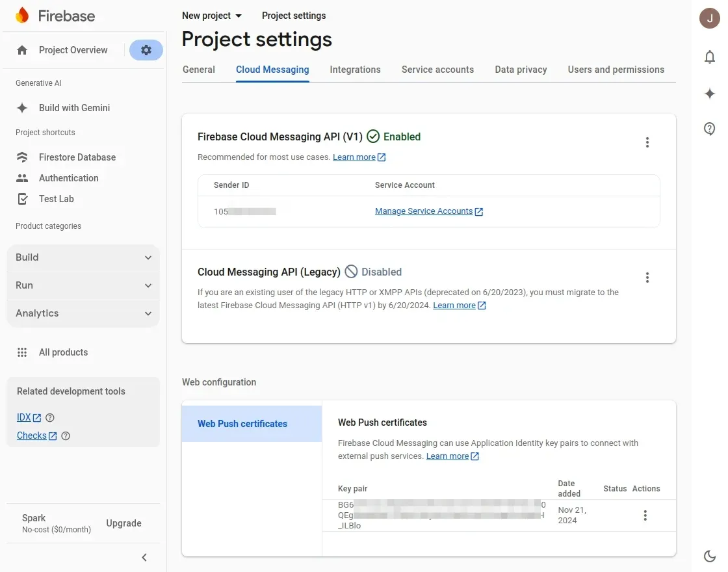The width and height of the screenshot is (728, 572).
Task: Click the external link icon beside Manage Service Accounts
Action: tap(478, 212)
